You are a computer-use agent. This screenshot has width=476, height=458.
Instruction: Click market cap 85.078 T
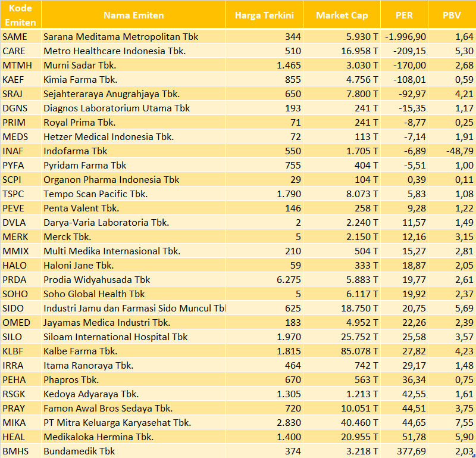point(360,351)
